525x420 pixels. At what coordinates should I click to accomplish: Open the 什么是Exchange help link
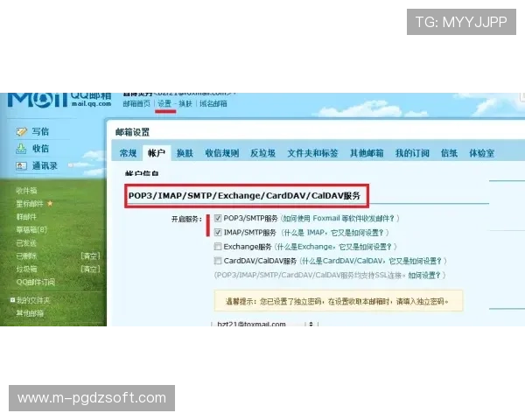(334, 247)
